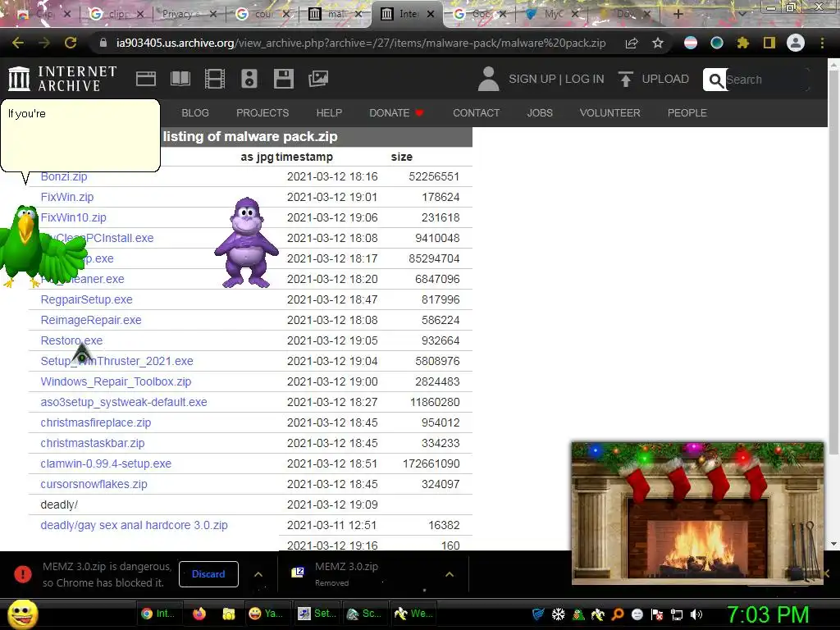840x630 pixels.
Task: Open tab search dropdown arrow
Action: click(742, 14)
